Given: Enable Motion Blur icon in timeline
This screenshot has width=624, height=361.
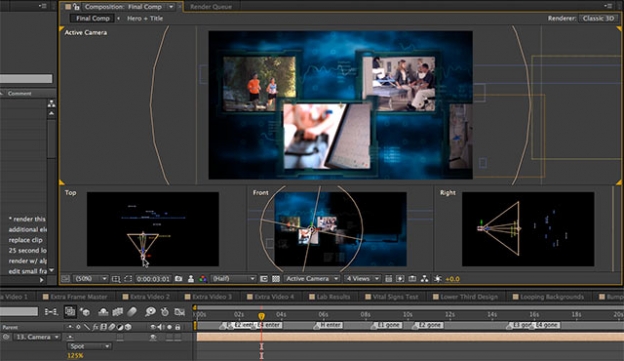Looking at the screenshot, I should (132, 312).
